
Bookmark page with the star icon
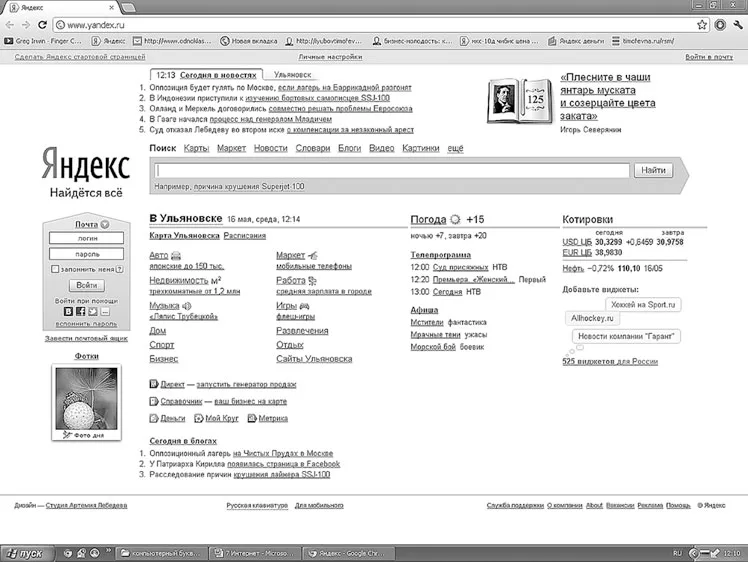coord(702,25)
